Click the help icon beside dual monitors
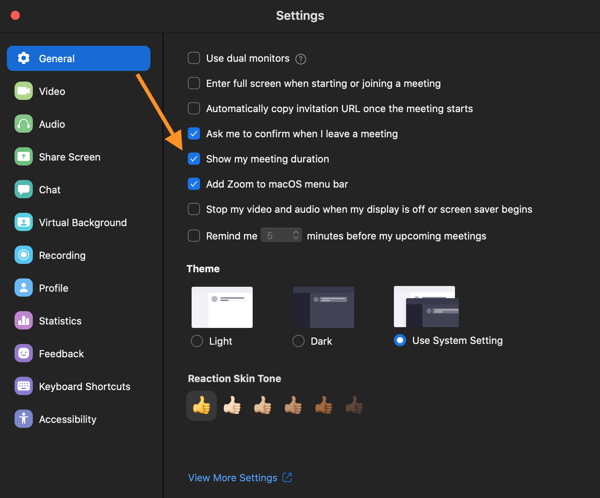 point(301,59)
